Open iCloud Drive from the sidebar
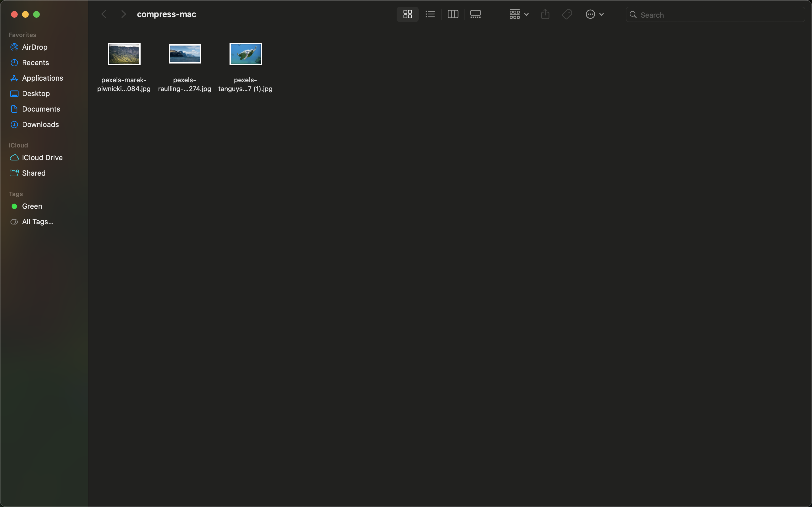 click(42, 158)
